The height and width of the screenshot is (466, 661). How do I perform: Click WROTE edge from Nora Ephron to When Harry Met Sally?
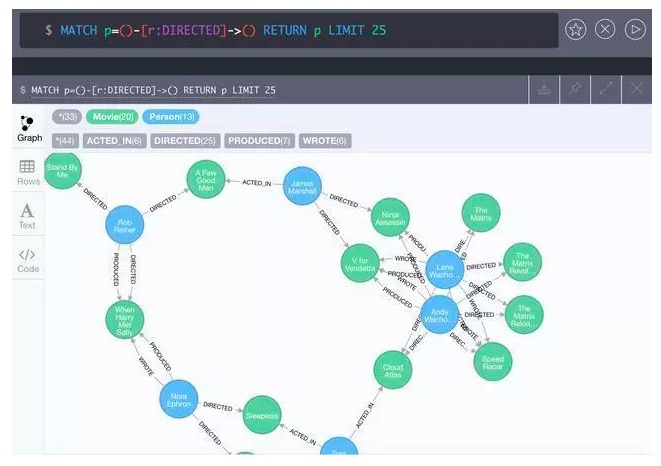pos(146,366)
